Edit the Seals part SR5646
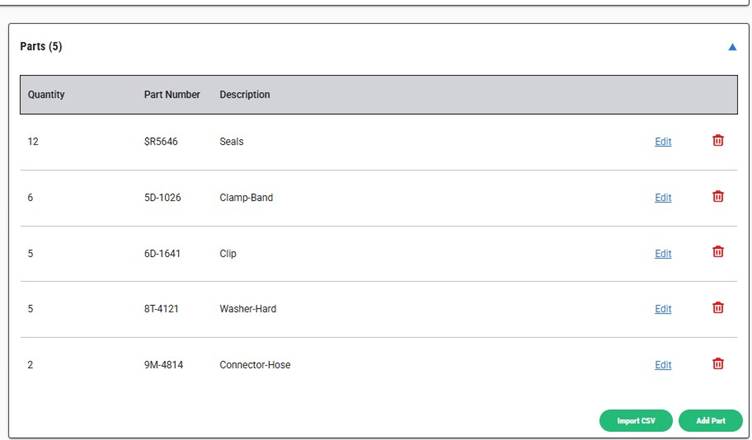 pos(663,142)
